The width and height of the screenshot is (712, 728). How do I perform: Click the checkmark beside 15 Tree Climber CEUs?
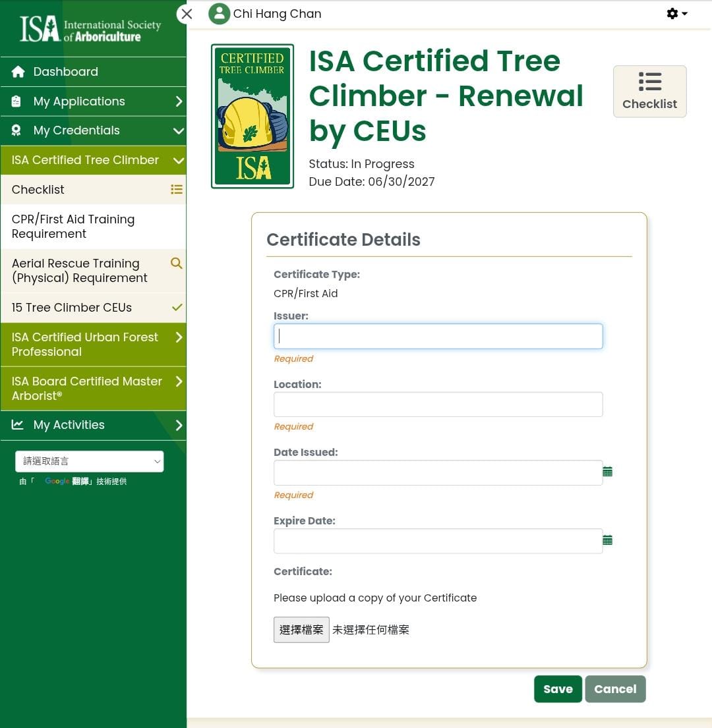[x=177, y=308]
